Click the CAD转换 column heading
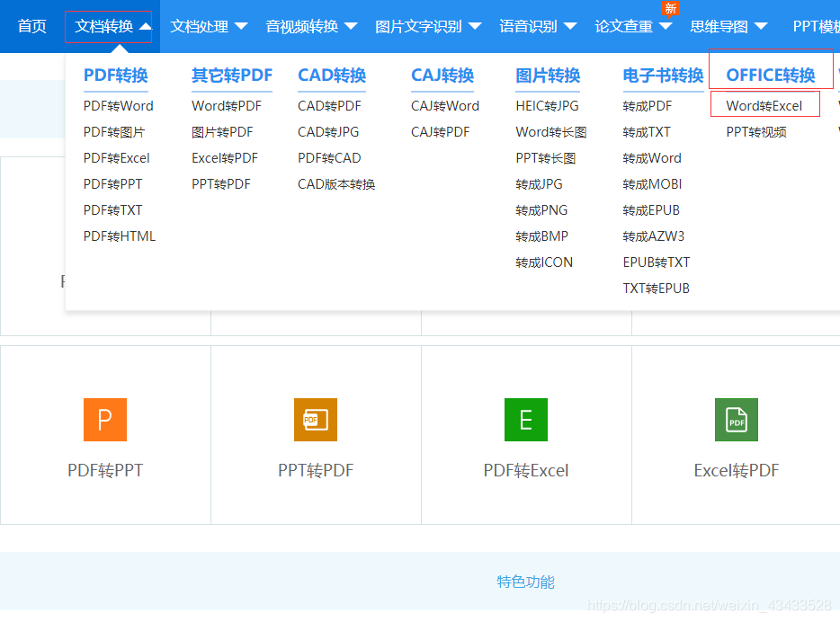Image resolution: width=840 pixels, height=622 pixels. point(332,76)
